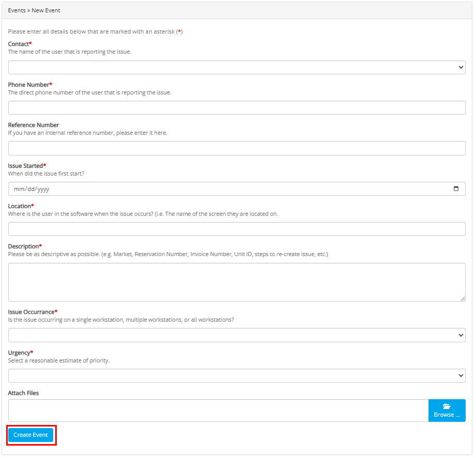The width and height of the screenshot is (476, 458).
Task: Select the year segment of Issue Started
Action: tap(43, 189)
